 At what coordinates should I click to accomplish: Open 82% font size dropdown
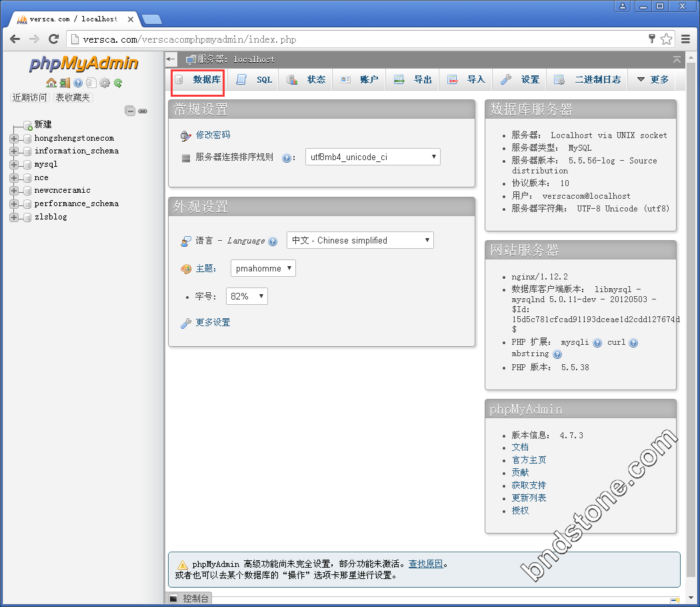[247, 296]
